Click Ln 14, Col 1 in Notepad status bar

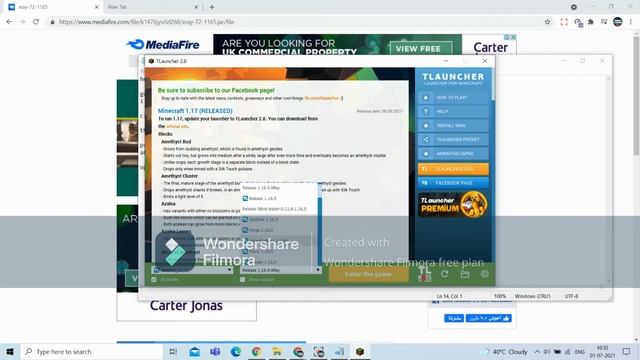pos(449,296)
